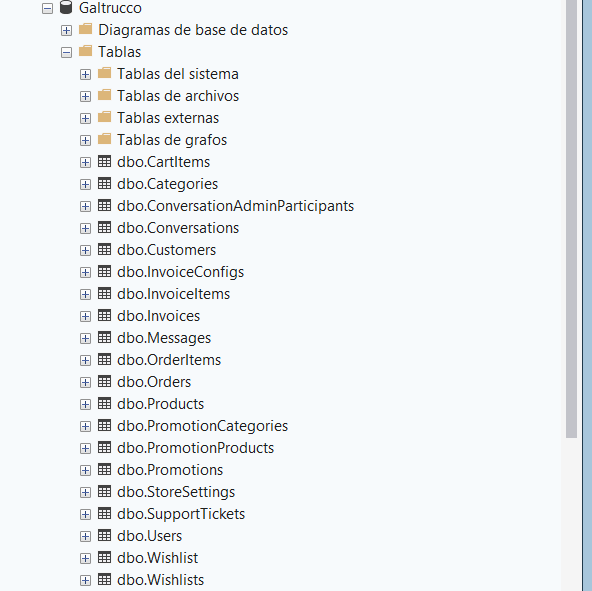Click dbo.CartItems table icon
Screen dimensions: 592x591
point(105,161)
